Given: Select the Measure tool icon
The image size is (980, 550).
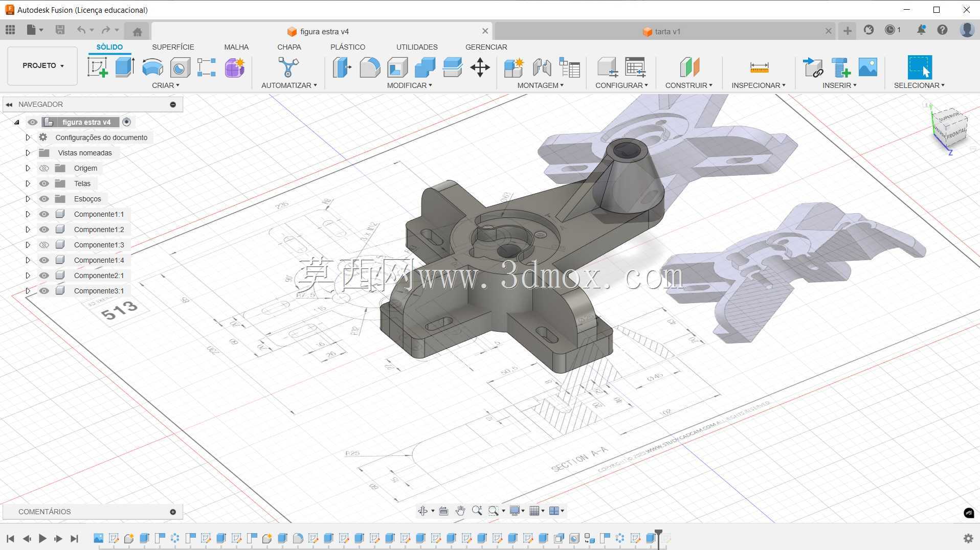Looking at the screenshot, I should click(x=759, y=67).
